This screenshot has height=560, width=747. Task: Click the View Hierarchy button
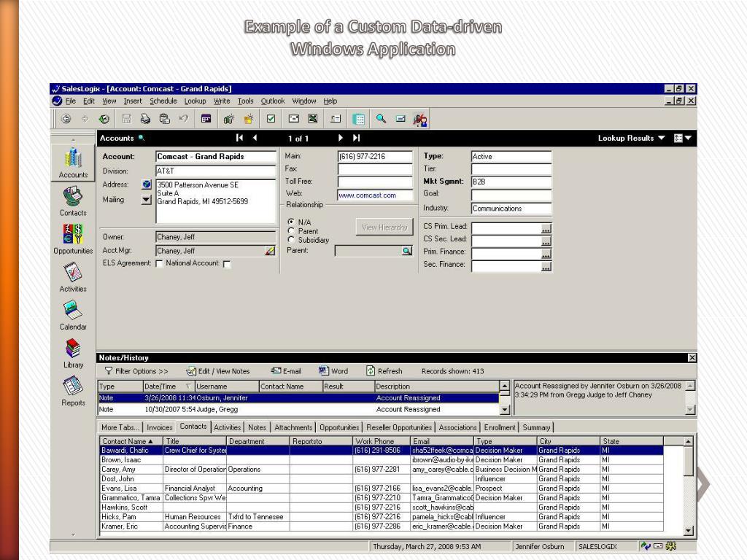click(384, 227)
